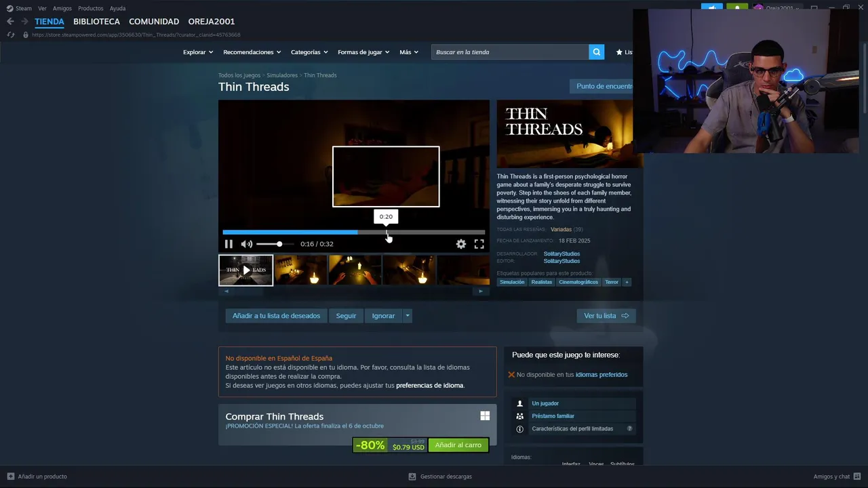
Task: Switch to the TIENDA tab
Action: click(50, 22)
